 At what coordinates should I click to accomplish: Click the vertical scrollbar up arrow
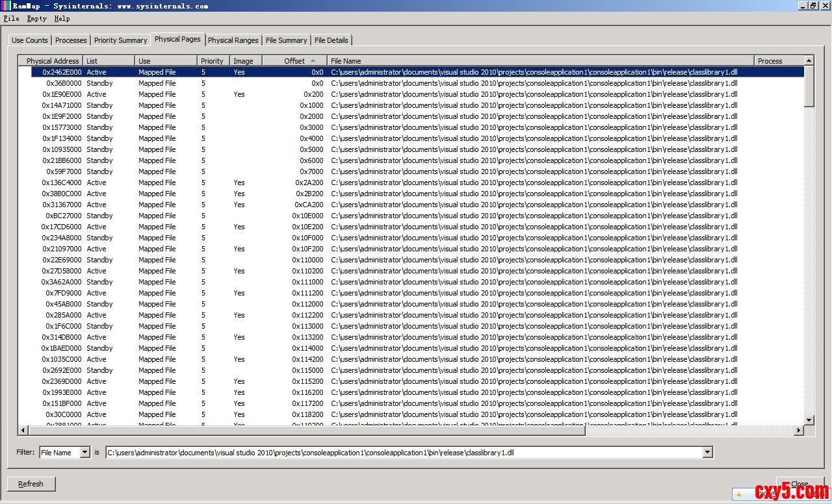pyautogui.click(x=809, y=60)
